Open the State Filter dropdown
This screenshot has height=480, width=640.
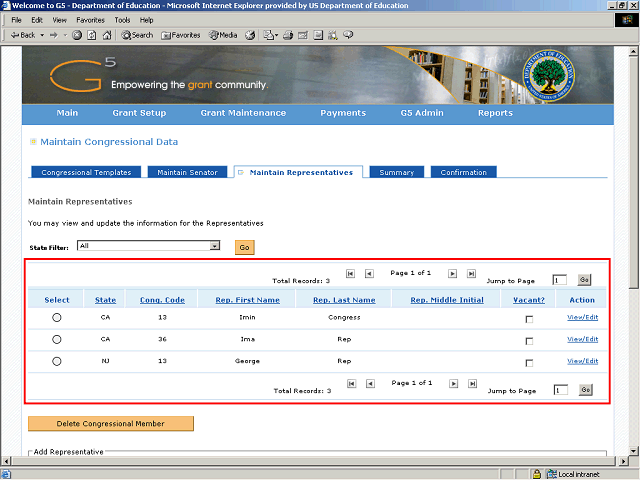click(x=215, y=246)
